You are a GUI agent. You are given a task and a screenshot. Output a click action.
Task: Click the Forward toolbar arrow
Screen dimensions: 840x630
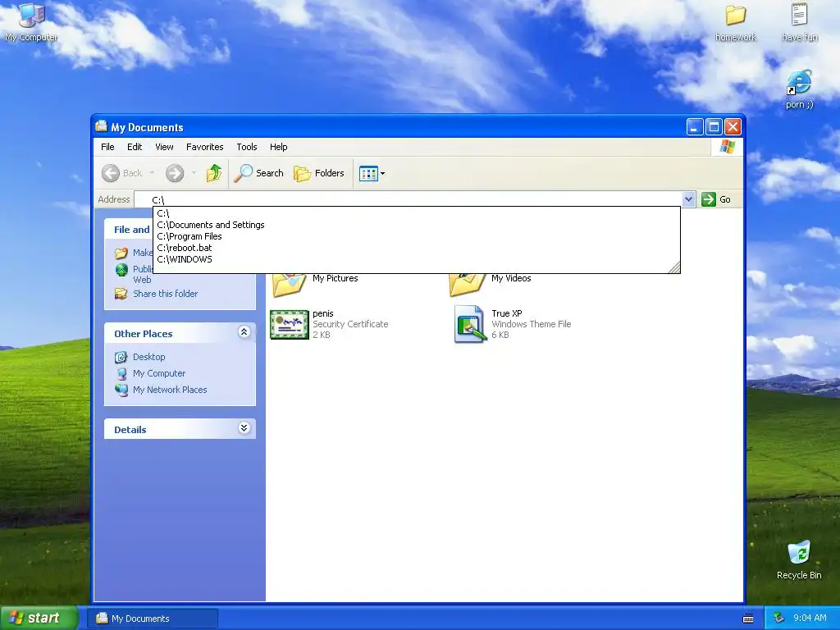pos(175,173)
